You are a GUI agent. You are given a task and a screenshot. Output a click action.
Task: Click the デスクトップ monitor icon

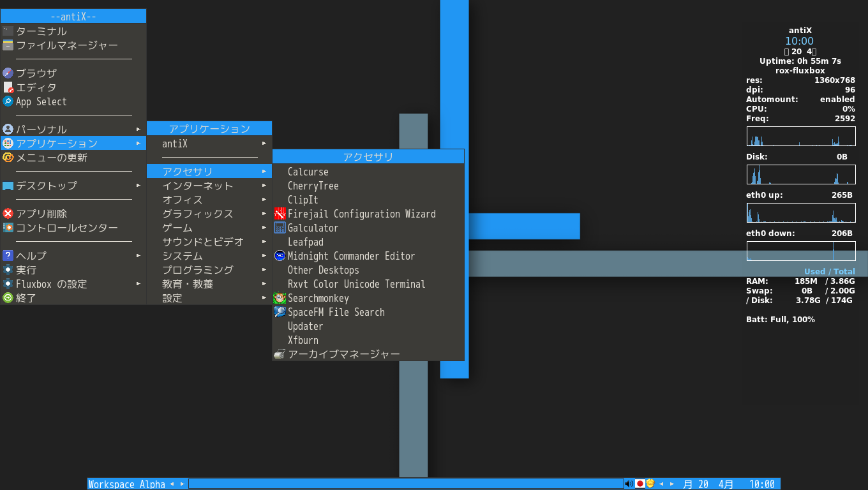tap(8, 186)
